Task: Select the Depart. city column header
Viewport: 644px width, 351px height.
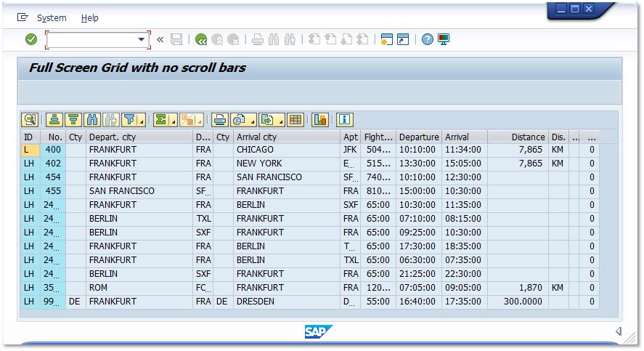Action: pos(139,137)
